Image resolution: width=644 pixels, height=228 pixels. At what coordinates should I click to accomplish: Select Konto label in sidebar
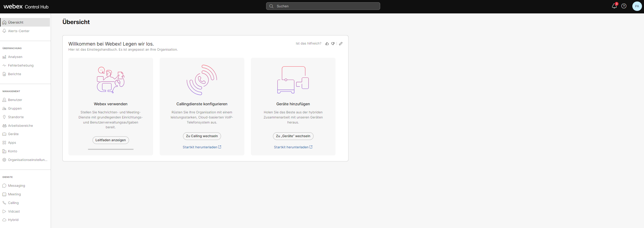(x=13, y=151)
